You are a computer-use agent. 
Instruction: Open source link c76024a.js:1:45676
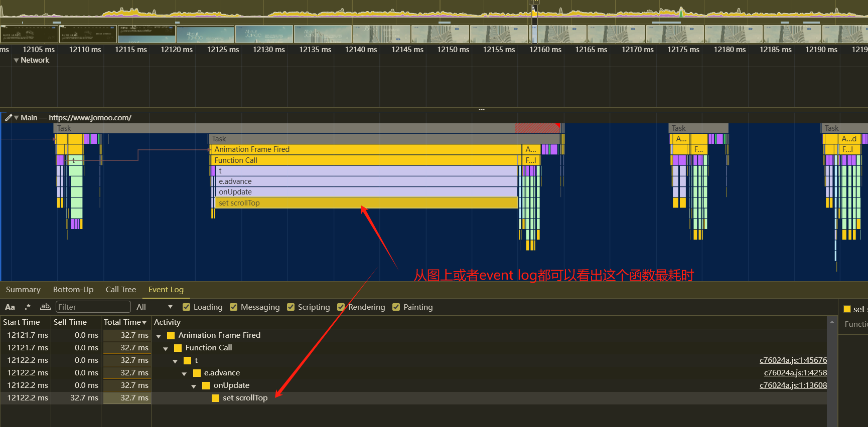point(793,360)
